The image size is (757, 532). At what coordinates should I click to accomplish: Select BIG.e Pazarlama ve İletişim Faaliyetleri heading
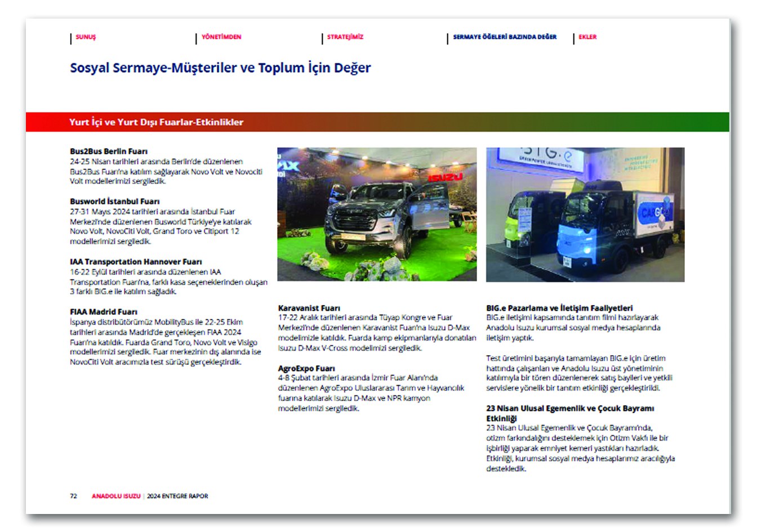pos(559,309)
